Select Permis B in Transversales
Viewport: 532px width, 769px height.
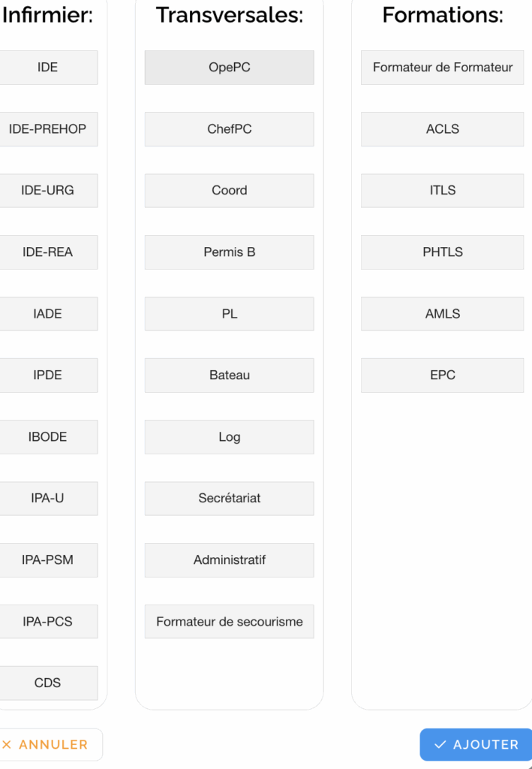229,252
